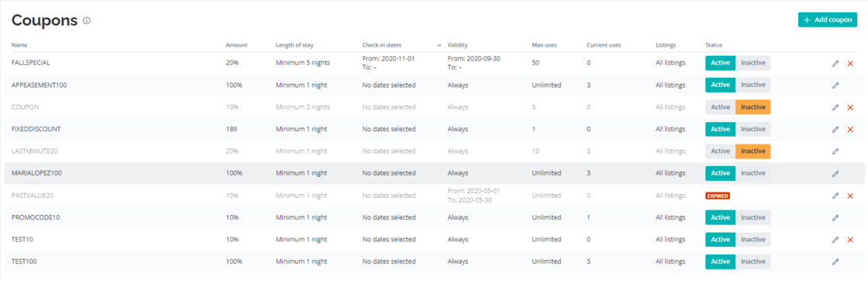This screenshot has width=868, height=281.
Task: Click Current uses 5 for TEST100
Action: pos(588,262)
